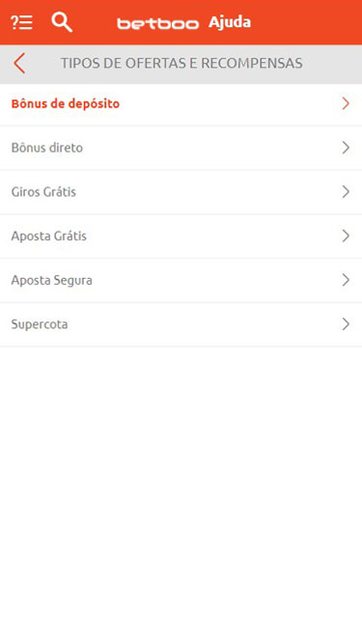The image size is (362, 644).
Task: Open Bônus direto topic
Action: pos(181,148)
